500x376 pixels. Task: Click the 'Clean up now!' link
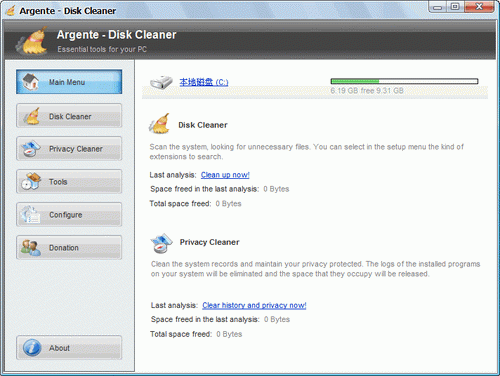tap(225, 175)
